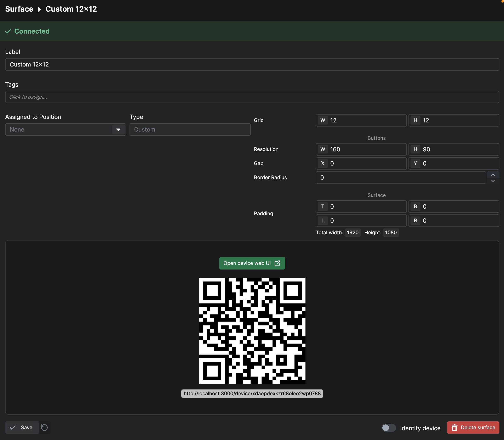
Task: Select the None position combo box
Action: click(65, 130)
